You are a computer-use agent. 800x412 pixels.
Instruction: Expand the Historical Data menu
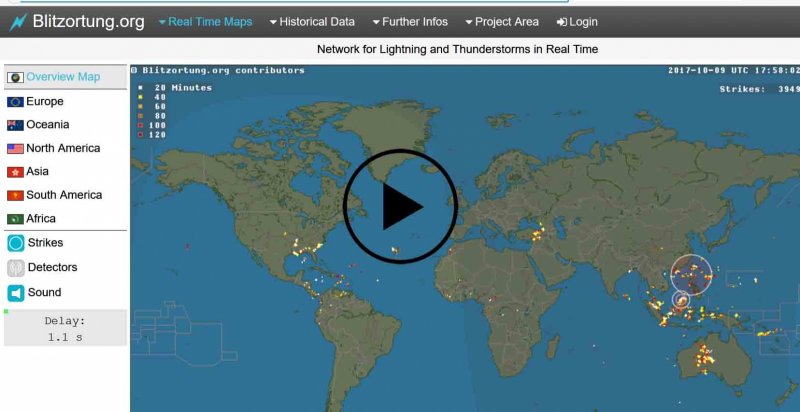click(x=312, y=22)
